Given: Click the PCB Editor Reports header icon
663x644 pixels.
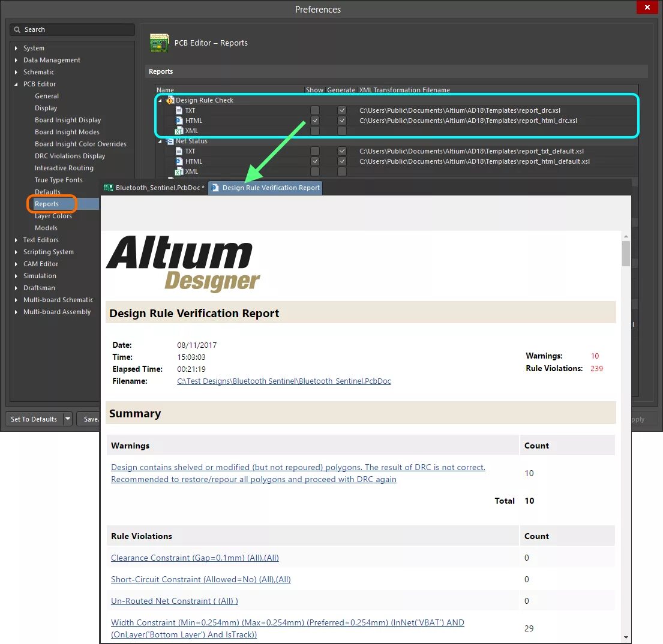Looking at the screenshot, I should tap(159, 43).
